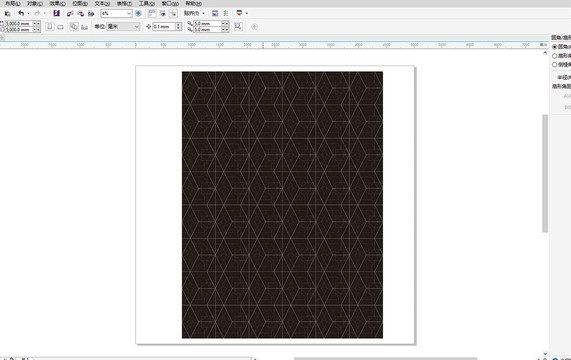The width and height of the screenshot is (571, 360).
Task: Open the 单位 units dropdown
Action: click(123, 27)
